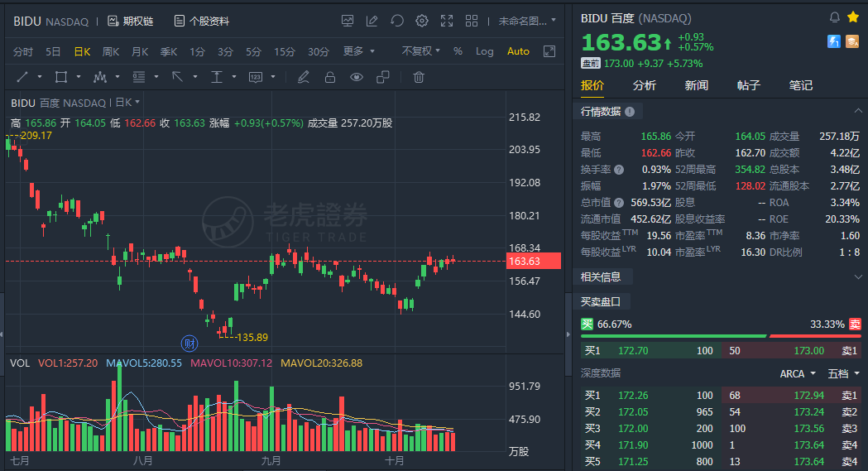Switch to the 报价 tab
Image resolution: width=868 pixels, height=471 pixels.
tap(592, 85)
